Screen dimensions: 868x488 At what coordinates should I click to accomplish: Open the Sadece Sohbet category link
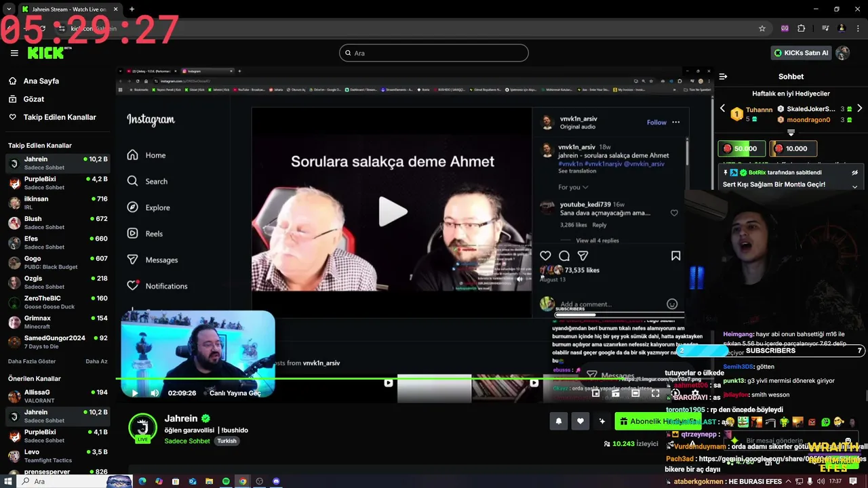coord(187,441)
